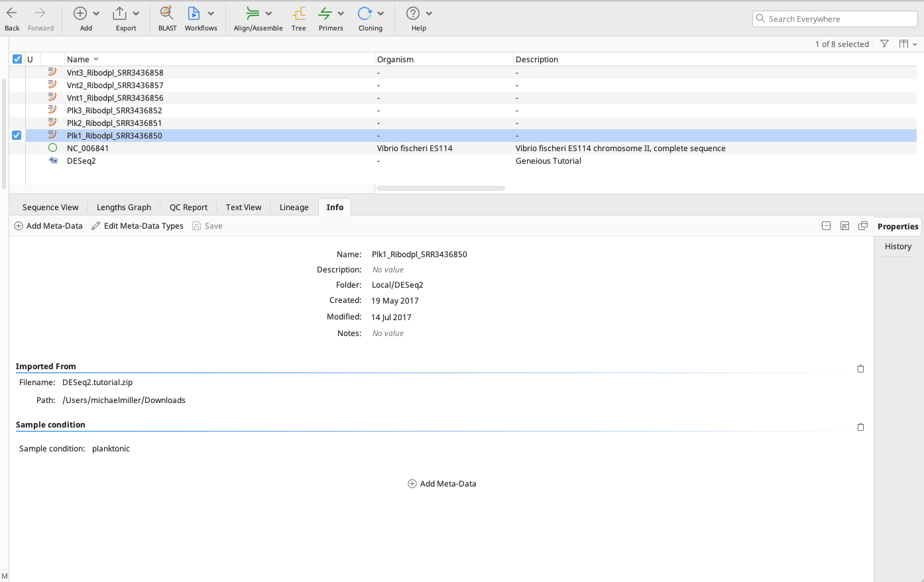Sort by the Name column header
This screenshot has width=924, height=582.
(219, 59)
